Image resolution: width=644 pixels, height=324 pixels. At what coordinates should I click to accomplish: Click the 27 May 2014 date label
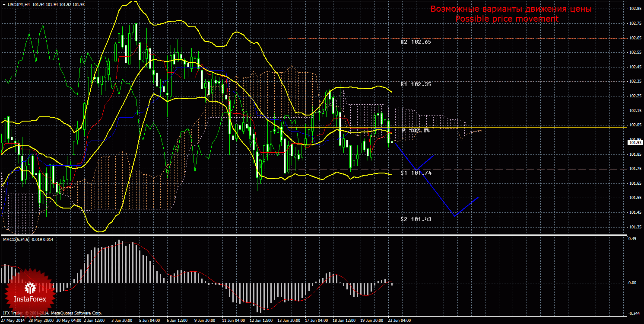[x=13, y=321]
